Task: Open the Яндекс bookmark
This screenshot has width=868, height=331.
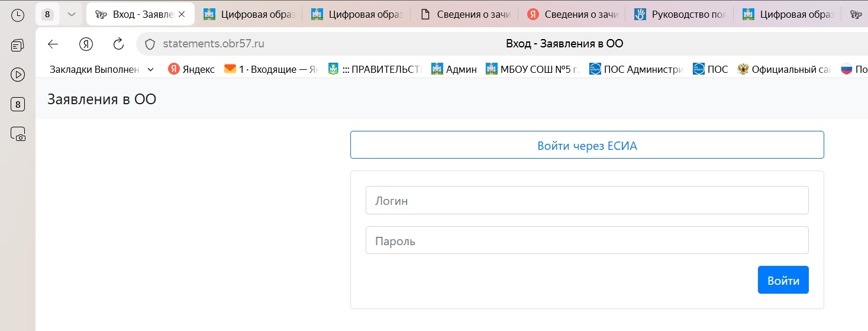Action: click(191, 69)
